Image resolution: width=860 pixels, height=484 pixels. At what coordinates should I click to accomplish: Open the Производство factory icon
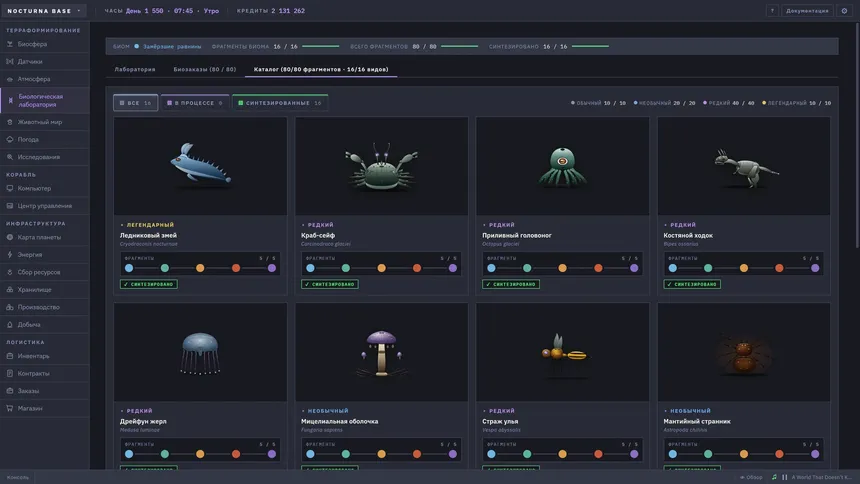click(10, 307)
